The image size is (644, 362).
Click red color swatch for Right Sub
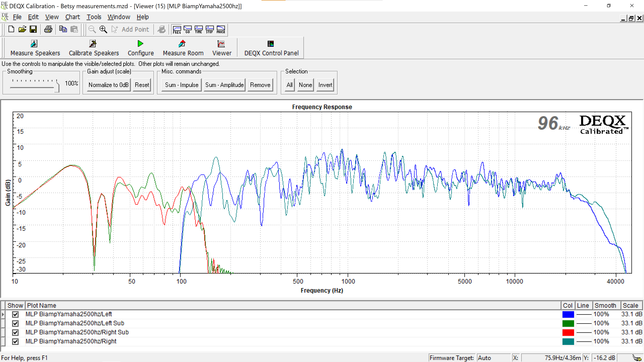568,332
